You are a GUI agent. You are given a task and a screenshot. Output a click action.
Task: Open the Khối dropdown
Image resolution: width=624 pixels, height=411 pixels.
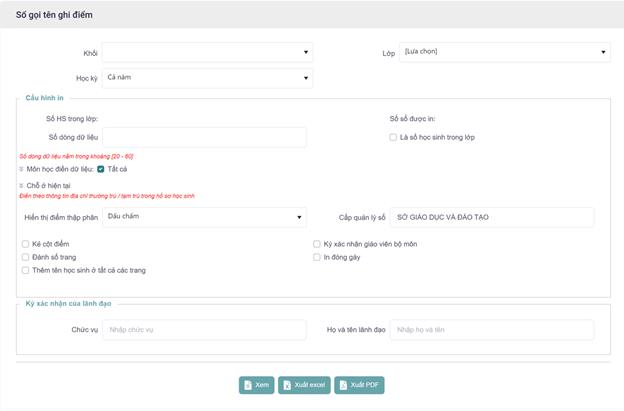[207, 52]
